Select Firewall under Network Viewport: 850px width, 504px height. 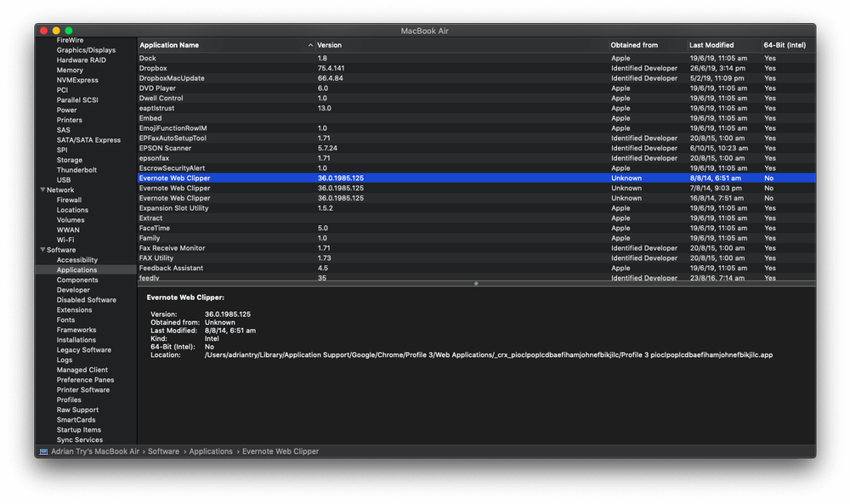point(69,200)
